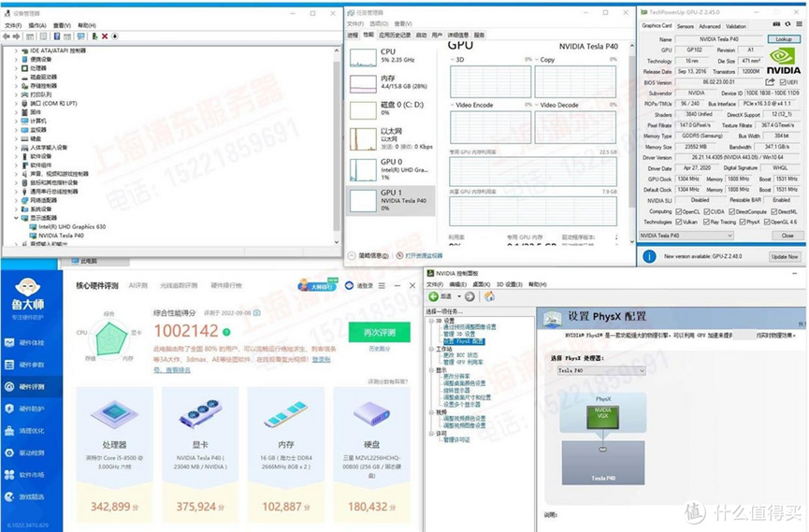This screenshot has width=809, height=532.
Task: Toggle the UEFI checkbox in GPU-Z
Action: coord(782,82)
